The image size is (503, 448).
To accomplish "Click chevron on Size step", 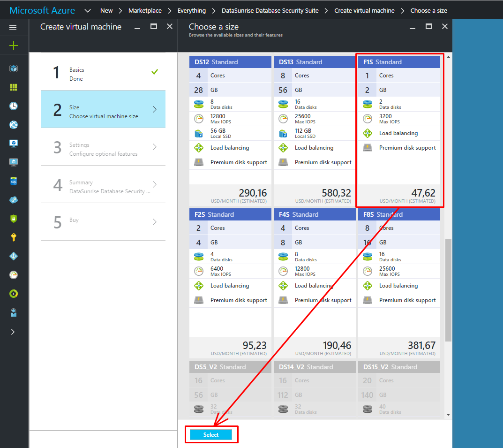I will click(x=155, y=109).
